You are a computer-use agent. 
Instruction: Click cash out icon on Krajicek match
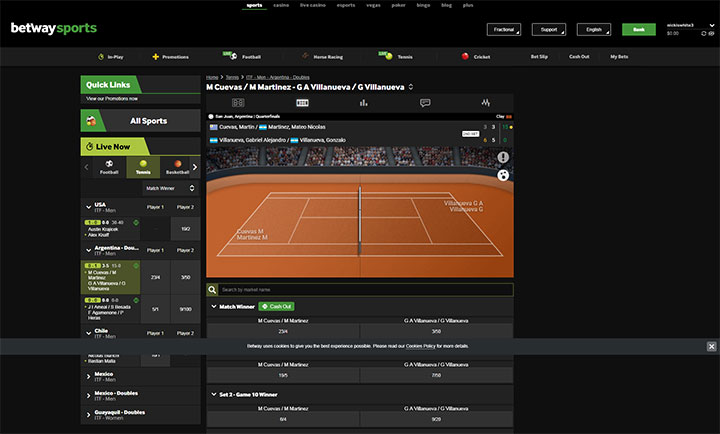point(136,222)
